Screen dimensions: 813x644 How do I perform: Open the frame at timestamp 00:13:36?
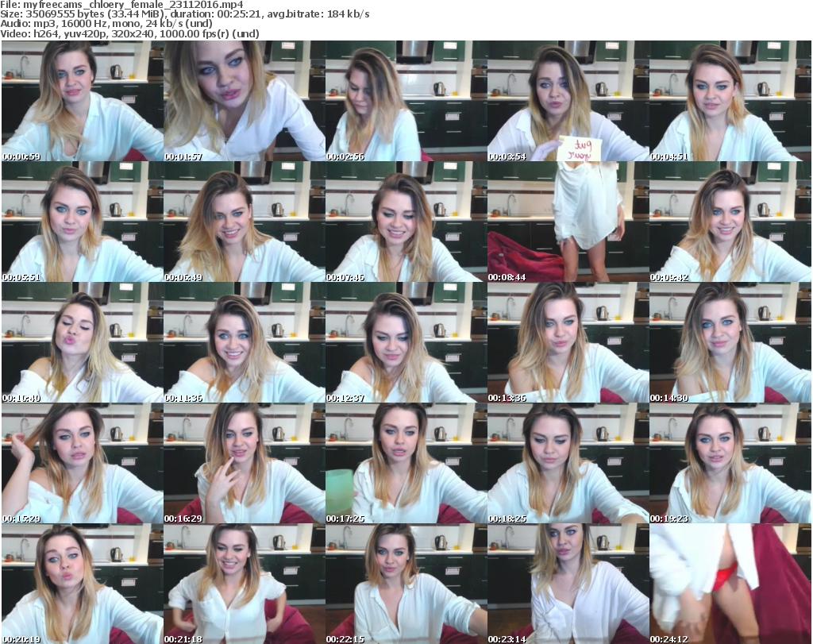tap(568, 342)
